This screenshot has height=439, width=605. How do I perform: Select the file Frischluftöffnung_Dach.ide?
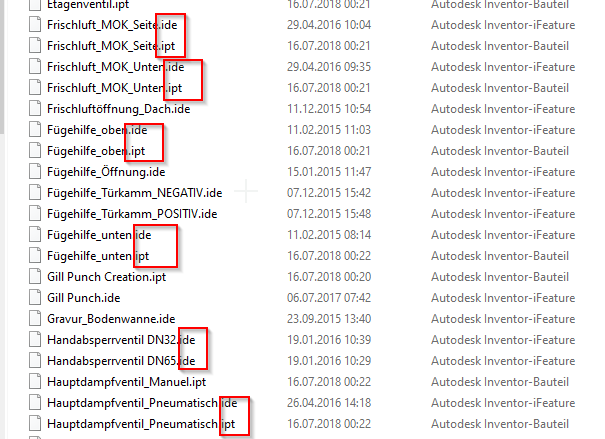click(x=118, y=109)
